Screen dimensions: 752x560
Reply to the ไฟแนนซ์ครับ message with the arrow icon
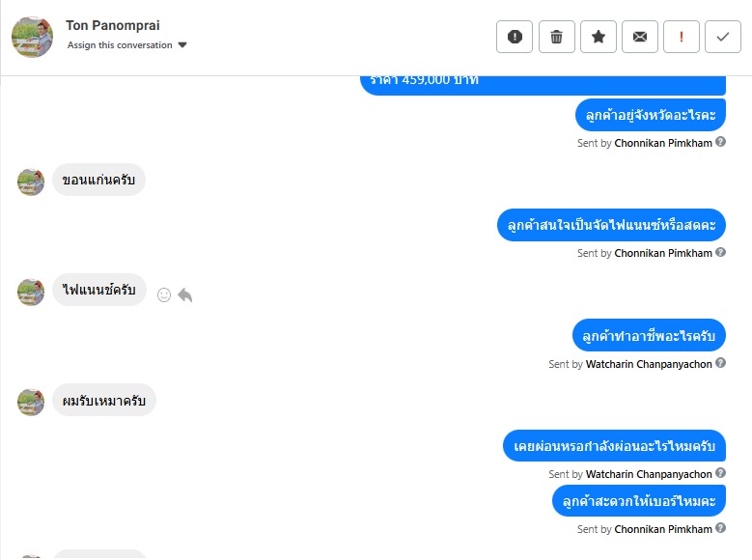click(185, 294)
